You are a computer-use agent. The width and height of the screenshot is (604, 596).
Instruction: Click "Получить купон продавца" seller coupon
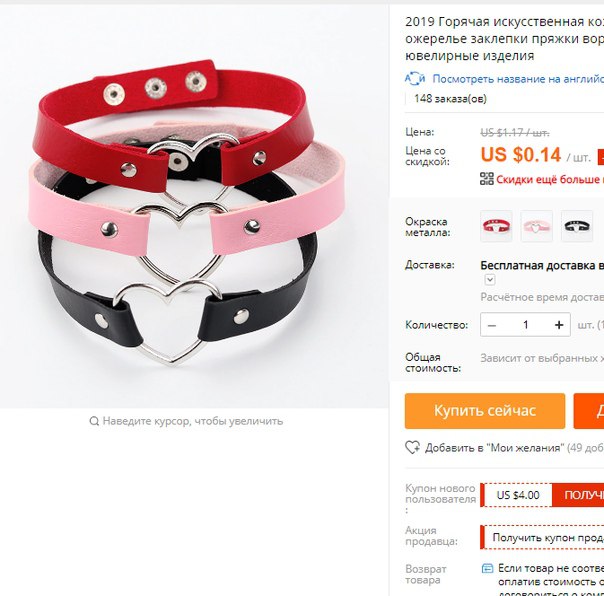click(x=548, y=537)
